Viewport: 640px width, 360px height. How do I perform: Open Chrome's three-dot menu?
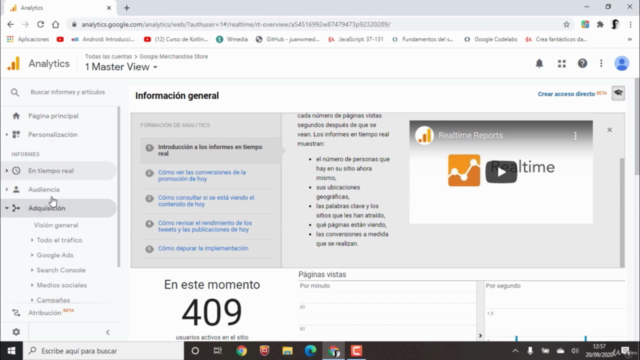631,24
